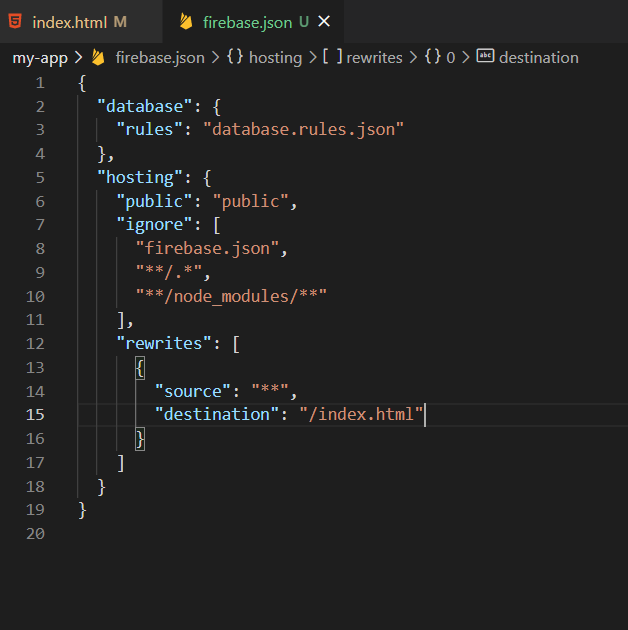Click the highlighted opening brace on line 13
Viewport: 628px width, 630px height.
pyautogui.click(x=140, y=368)
